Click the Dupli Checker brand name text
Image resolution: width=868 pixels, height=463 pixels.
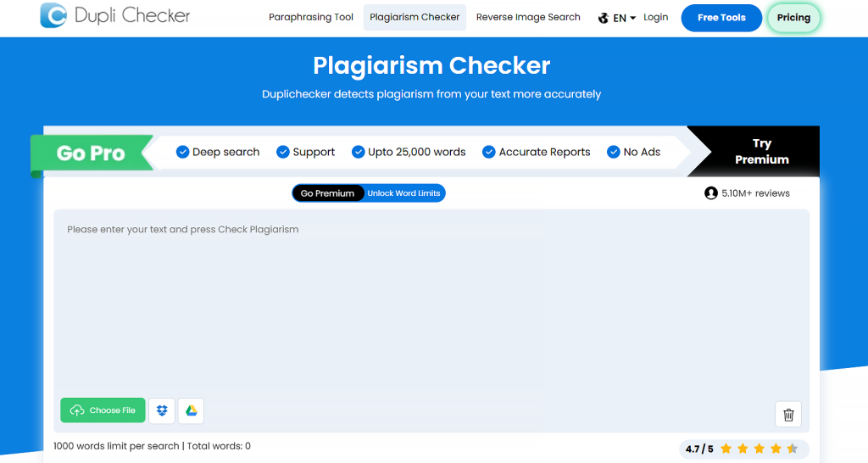(132, 15)
